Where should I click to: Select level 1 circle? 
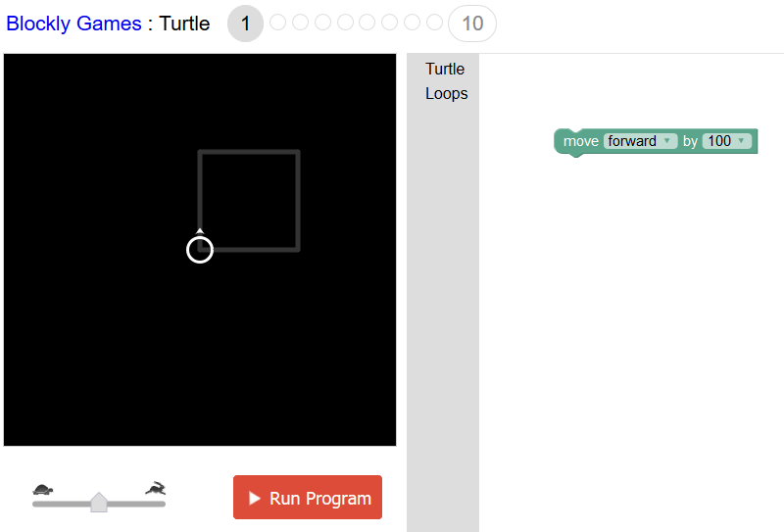click(x=245, y=24)
